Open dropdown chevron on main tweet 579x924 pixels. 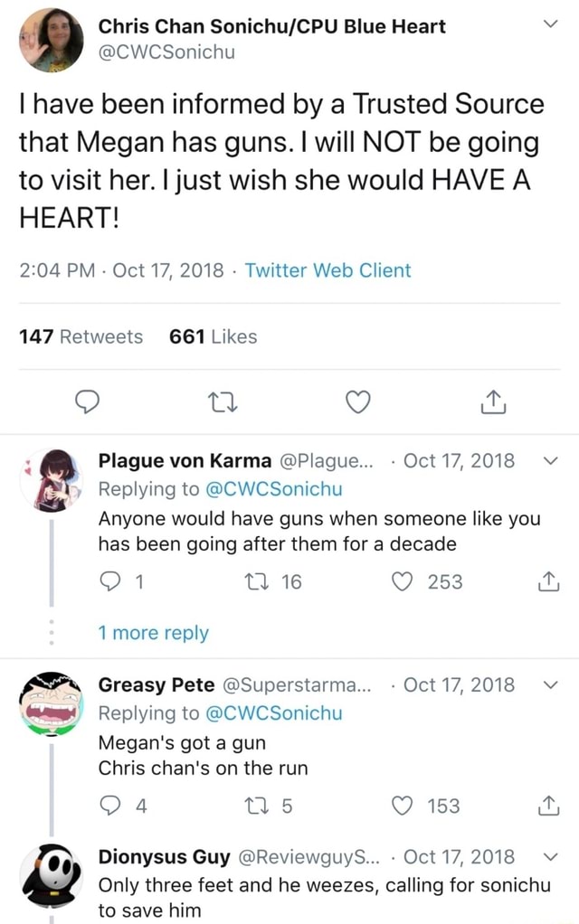[549, 24]
